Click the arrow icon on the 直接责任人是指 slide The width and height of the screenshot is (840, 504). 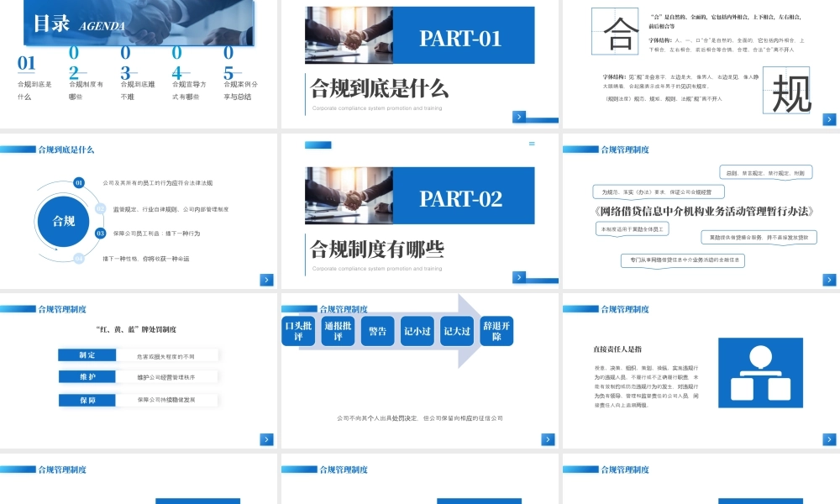coord(829,439)
